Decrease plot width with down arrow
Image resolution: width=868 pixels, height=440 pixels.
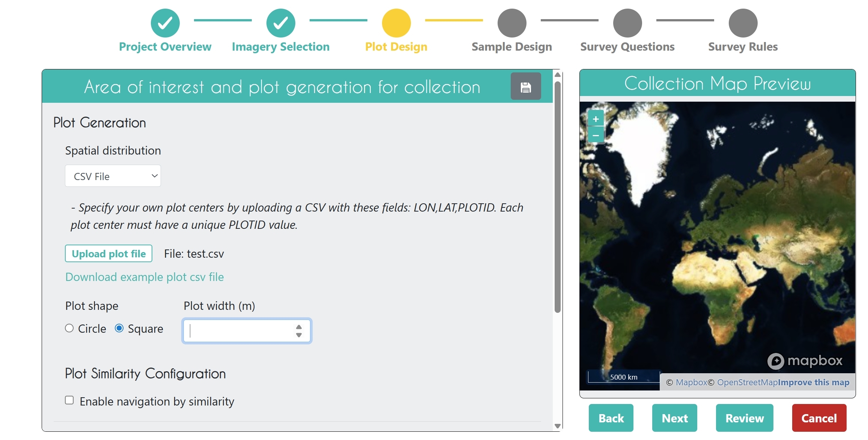pyautogui.click(x=299, y=335)
